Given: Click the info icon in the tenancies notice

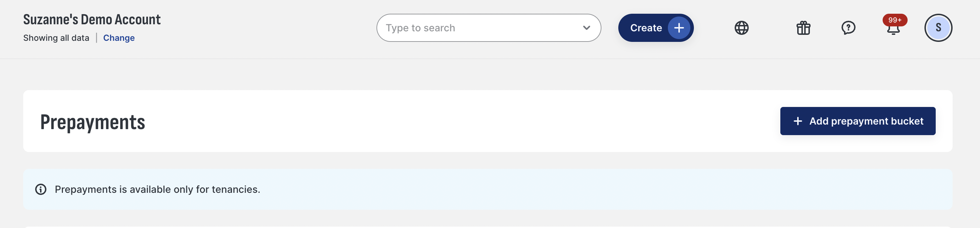Looking at the screenshot, I should (41, 189).
